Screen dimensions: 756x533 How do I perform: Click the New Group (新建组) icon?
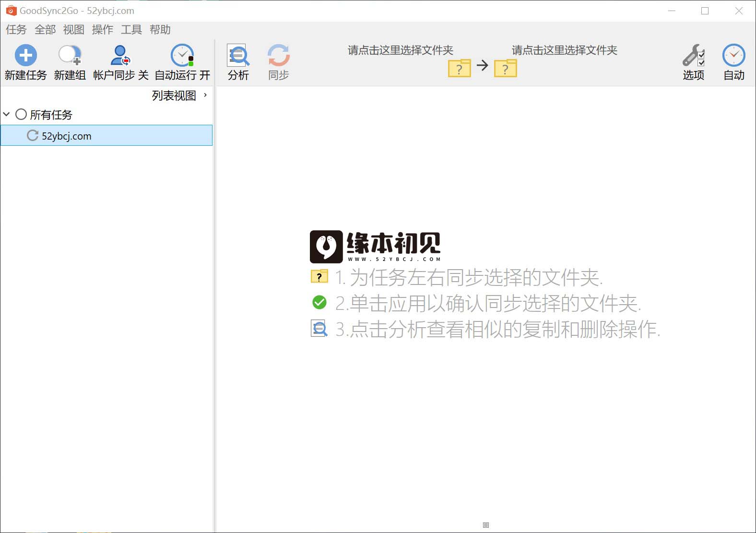click(70, 55)
